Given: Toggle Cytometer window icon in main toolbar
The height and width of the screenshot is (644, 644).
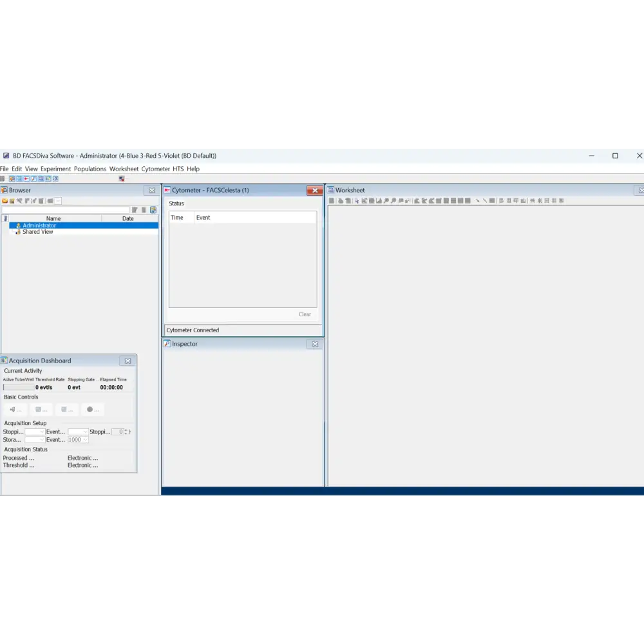Looking at the screenshot, I should point(26,178).
